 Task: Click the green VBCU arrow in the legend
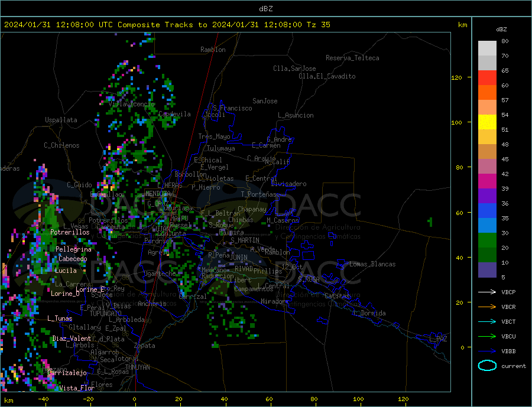[487, 337]
